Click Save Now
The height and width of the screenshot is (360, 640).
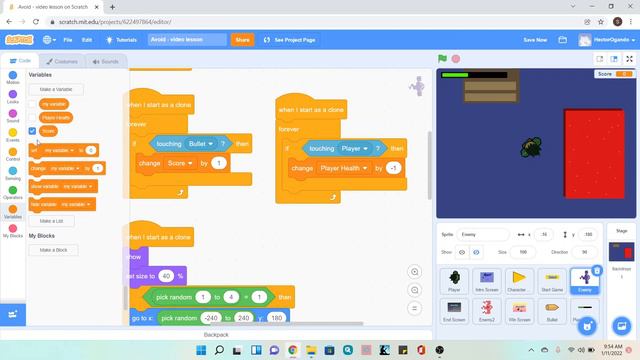(535, 40)
